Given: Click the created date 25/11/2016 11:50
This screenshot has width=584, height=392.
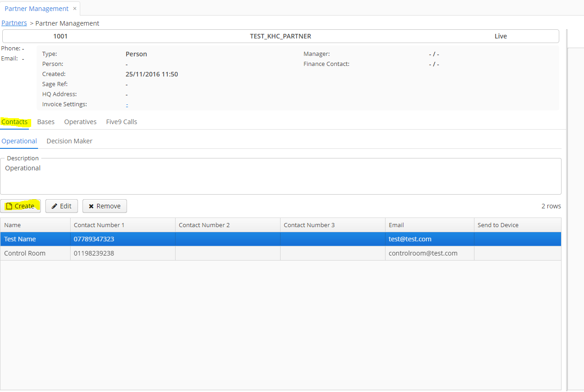Looking at the screenshot, I should pyautogui.click(x=152, y=74).
